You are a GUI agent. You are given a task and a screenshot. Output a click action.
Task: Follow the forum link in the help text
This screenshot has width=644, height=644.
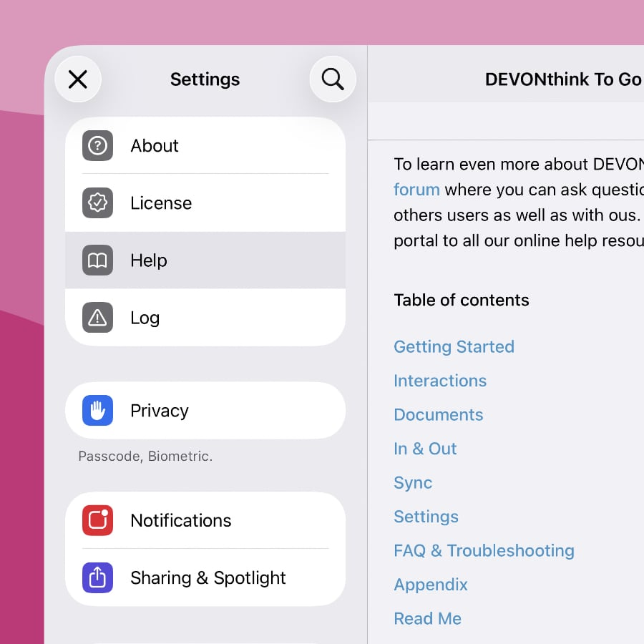tap(416, 190)
